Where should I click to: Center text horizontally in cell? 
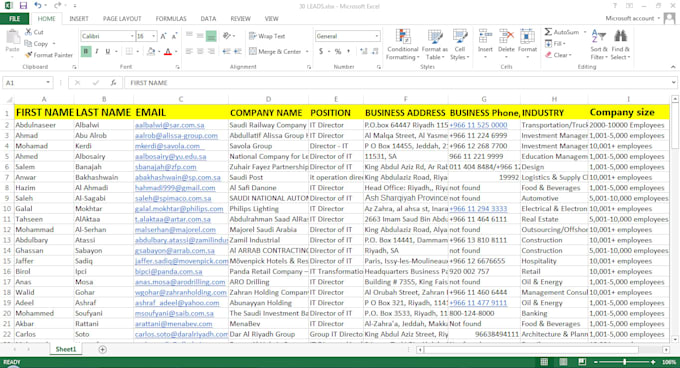200,52
